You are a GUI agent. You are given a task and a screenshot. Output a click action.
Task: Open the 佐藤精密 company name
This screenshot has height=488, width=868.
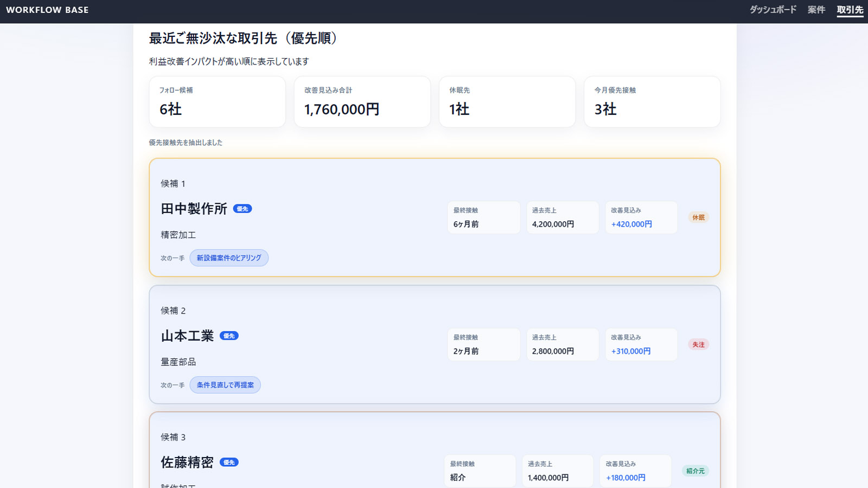click(x=187, y=463)
